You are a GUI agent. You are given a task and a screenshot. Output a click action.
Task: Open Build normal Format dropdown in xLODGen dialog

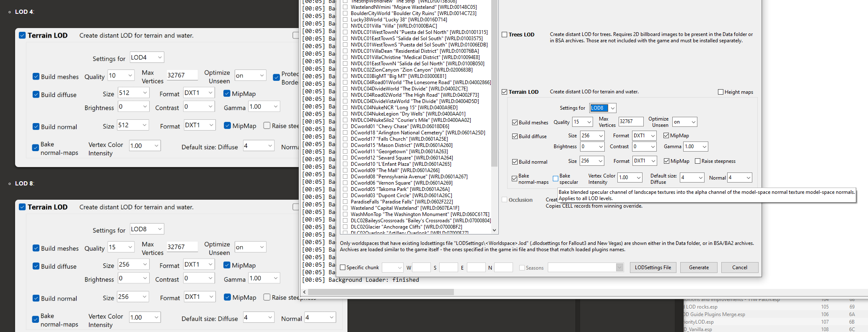pyautogui.click(x=645, y=161)
